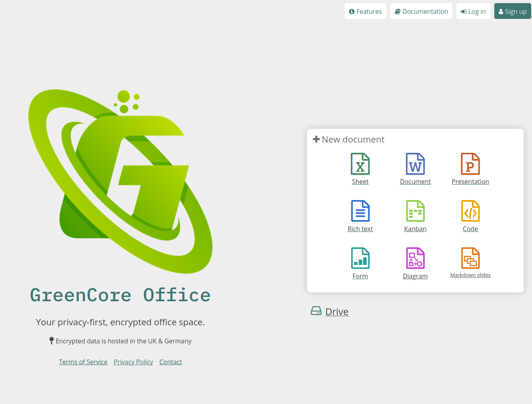Create a new Form using its icon
This screenshot has height=404, width=532.
[360, 258]
